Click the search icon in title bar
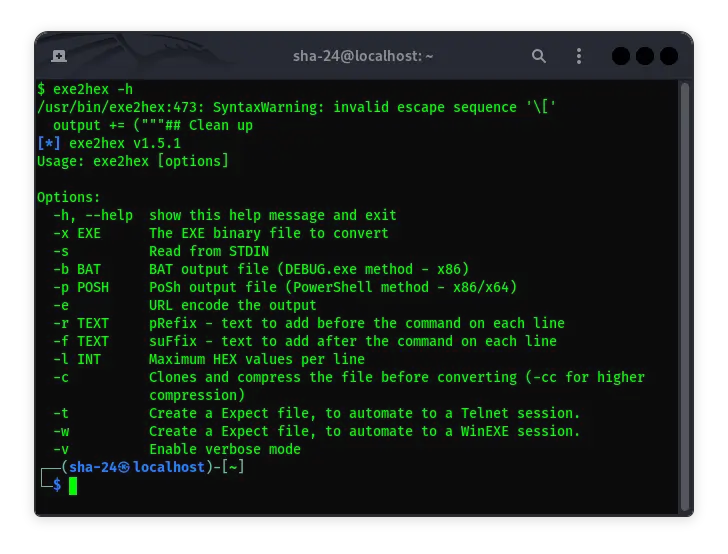This screenshot has width=728, height=554. click(x=539, y=56)
